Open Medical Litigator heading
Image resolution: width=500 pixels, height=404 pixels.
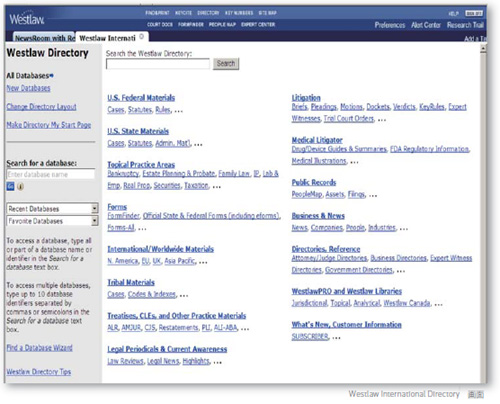[317, 140]
